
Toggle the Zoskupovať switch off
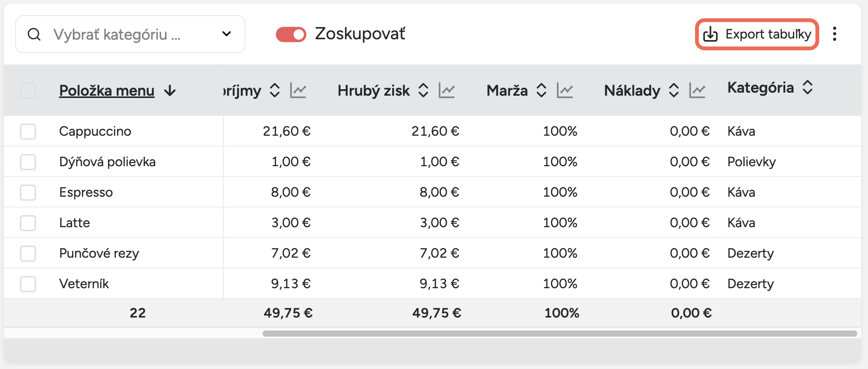pyautogui.click(x=291, y=34)
